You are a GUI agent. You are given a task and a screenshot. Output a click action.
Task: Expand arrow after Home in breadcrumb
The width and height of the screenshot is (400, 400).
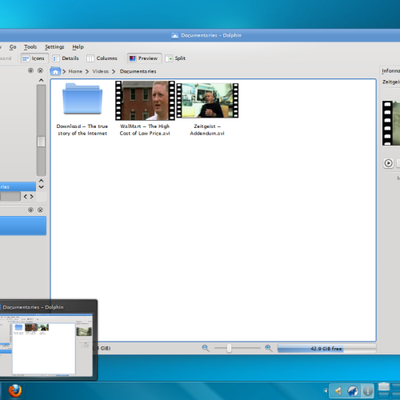pyautogui.click(x=87, y=71)
